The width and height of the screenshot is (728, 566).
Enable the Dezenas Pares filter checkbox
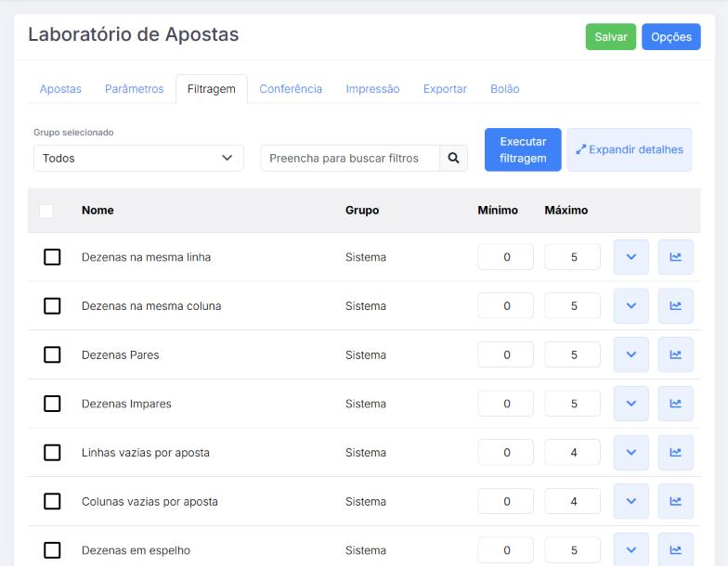pos(52,354)
